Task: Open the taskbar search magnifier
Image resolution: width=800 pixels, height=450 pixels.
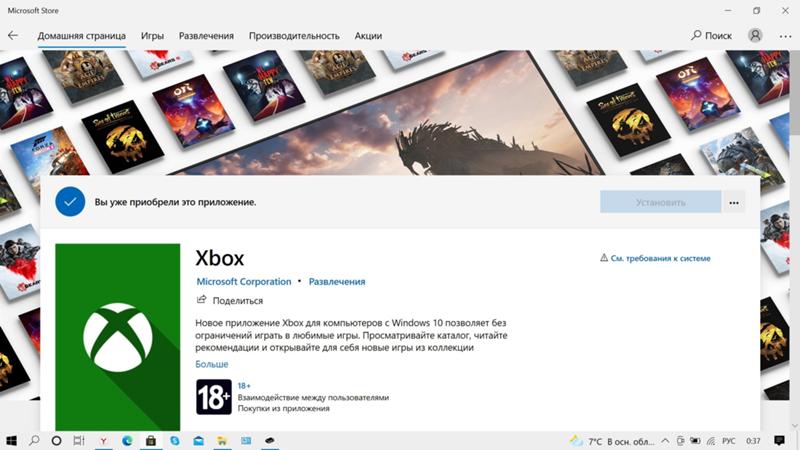Action: [34, 440]
